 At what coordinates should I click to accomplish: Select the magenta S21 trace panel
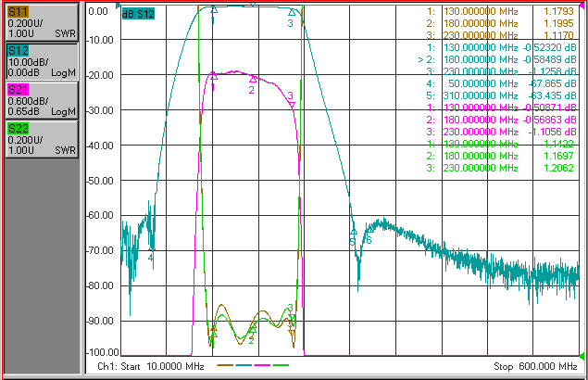(42, 101)
